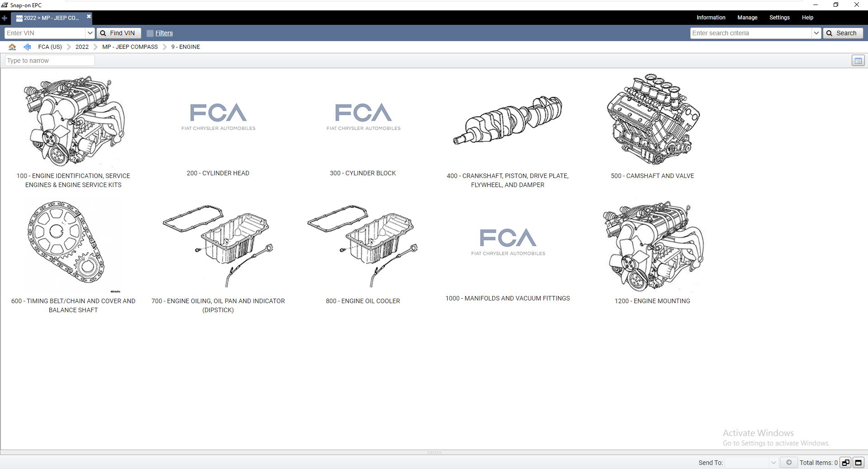Open 500 - Camshaft and Valve thumbnail
Screen dimensions: 868x469
click(x=653, y=120)
